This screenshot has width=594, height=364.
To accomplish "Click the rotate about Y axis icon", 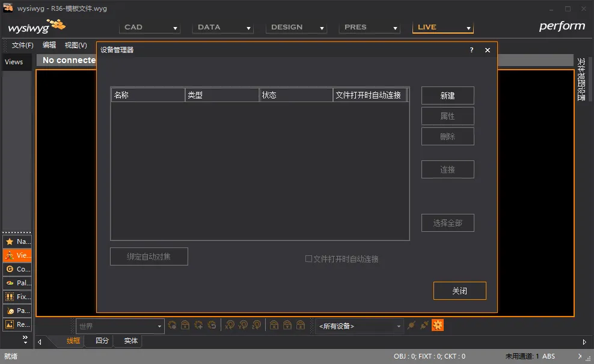I will click(243, 325).
